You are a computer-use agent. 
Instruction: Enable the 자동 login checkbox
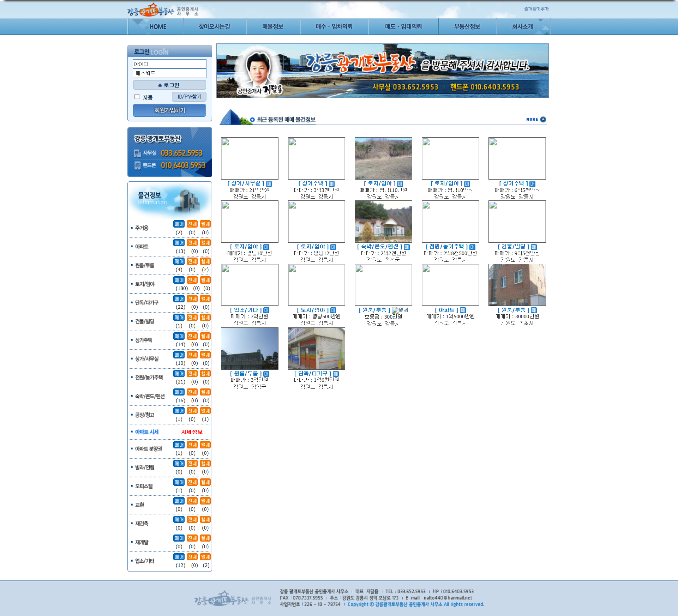(137, 97)
